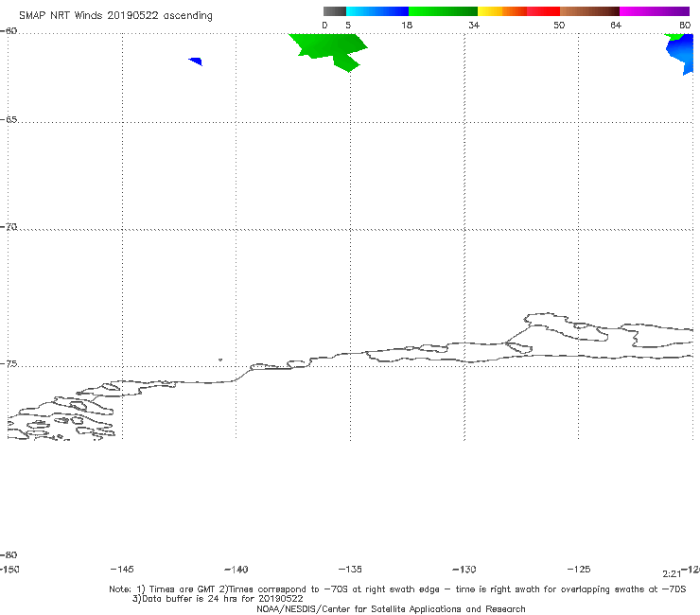Click the -80 latitude axis label

(9, 555)
